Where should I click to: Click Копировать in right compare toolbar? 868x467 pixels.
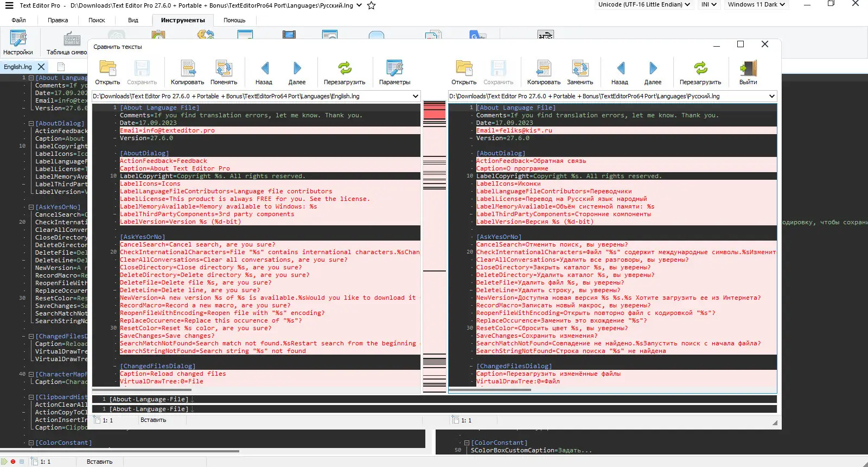pyautogui.click(x=544, y=72)
